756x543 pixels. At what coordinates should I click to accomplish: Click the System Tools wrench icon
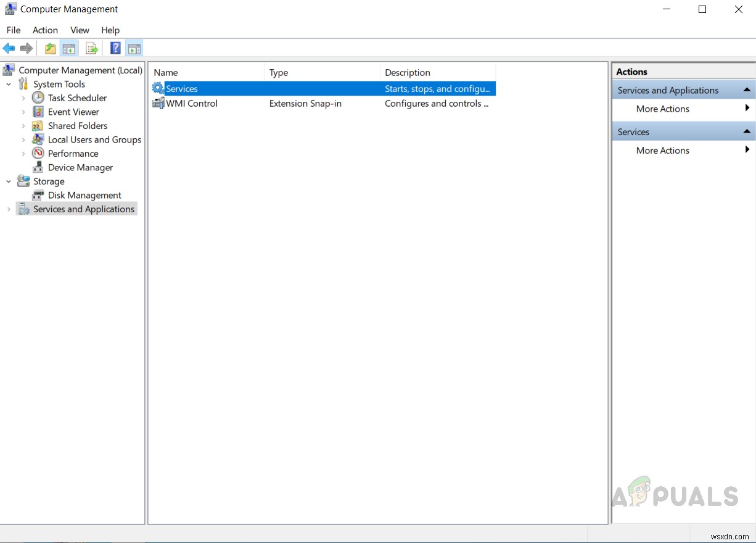23,84
